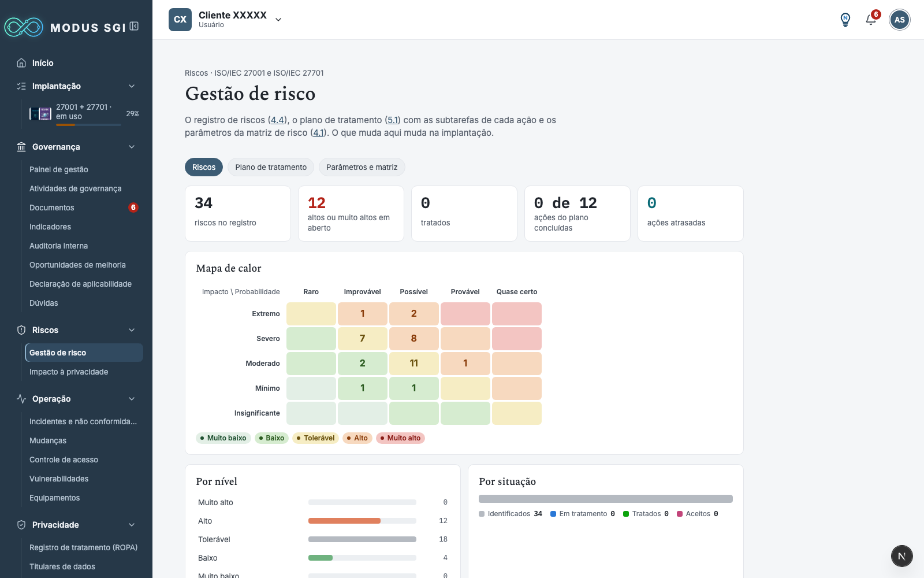Open the lightbulb tips icon
This screenshot has width=924, height=578.
point(845,20)
